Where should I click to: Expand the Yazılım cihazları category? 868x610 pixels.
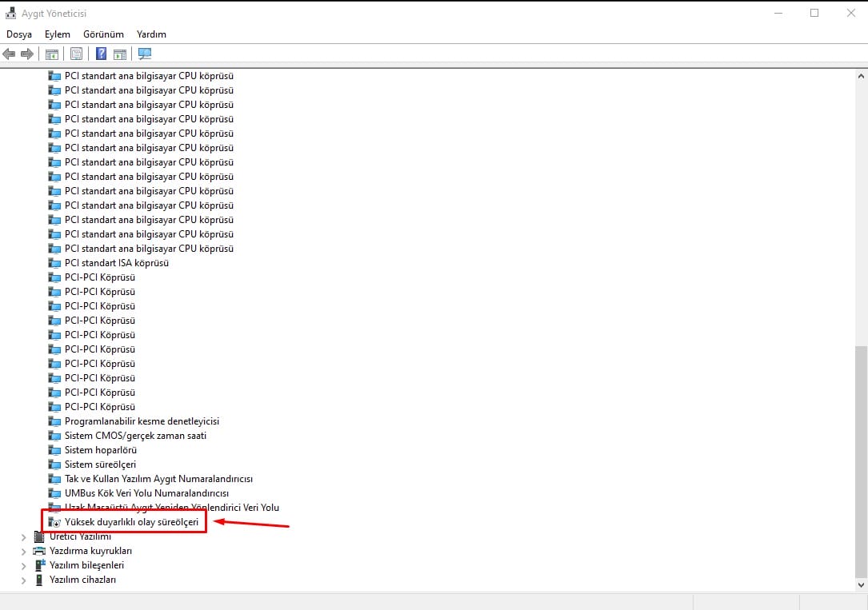[x=24, y=580]
